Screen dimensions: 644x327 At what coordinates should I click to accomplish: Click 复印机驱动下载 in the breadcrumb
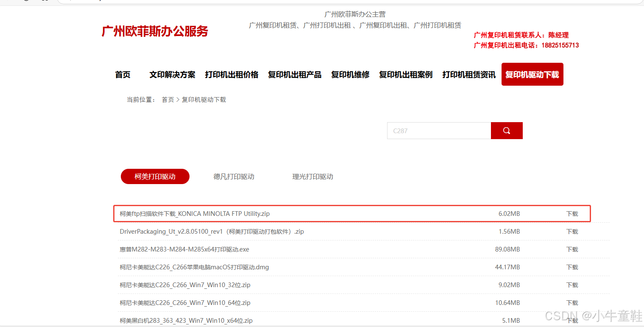pyautogui.click(x=204, y=100)
